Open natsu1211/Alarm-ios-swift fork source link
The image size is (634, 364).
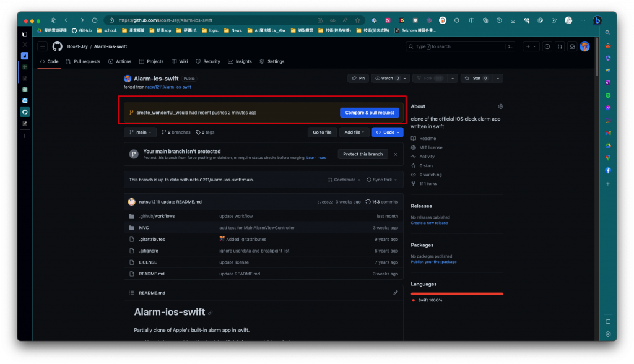click(x=168, y=87)
